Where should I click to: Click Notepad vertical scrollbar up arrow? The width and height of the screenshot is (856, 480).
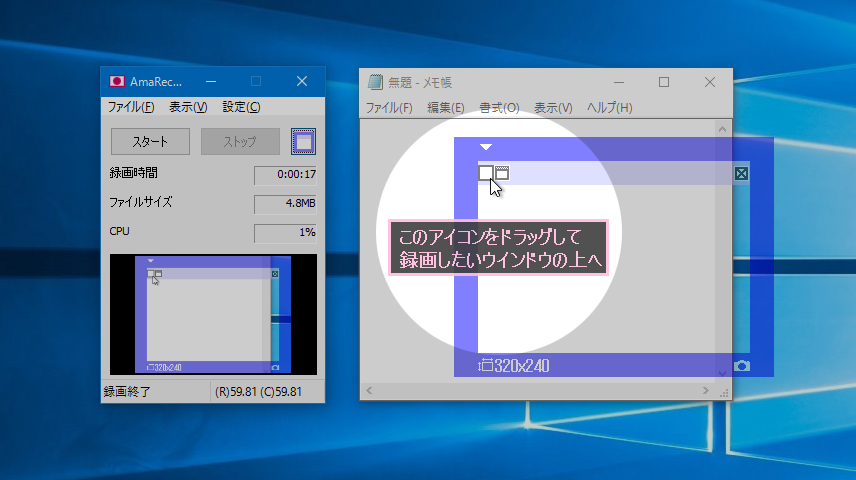click(722, 129)
